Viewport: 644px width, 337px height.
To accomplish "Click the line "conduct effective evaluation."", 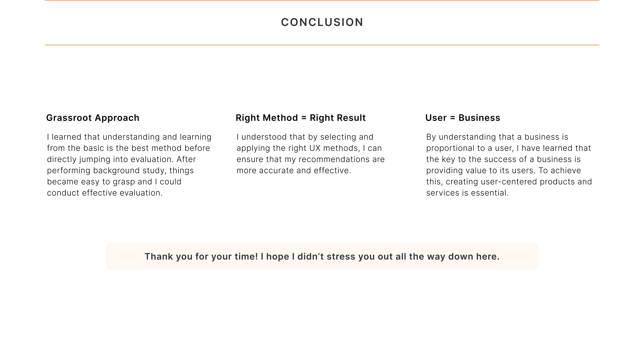I will tap(105, 193).
